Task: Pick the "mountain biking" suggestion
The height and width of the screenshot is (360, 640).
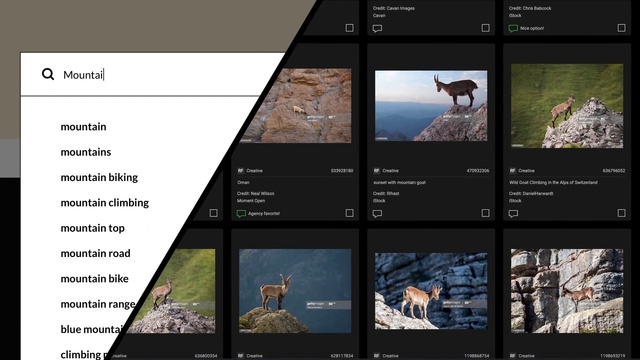Action: (99, 177)
